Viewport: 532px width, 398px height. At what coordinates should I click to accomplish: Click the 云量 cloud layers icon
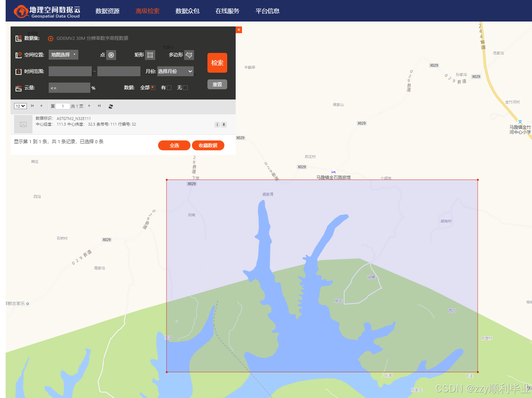pyautogui.click(x=18, y=88)
